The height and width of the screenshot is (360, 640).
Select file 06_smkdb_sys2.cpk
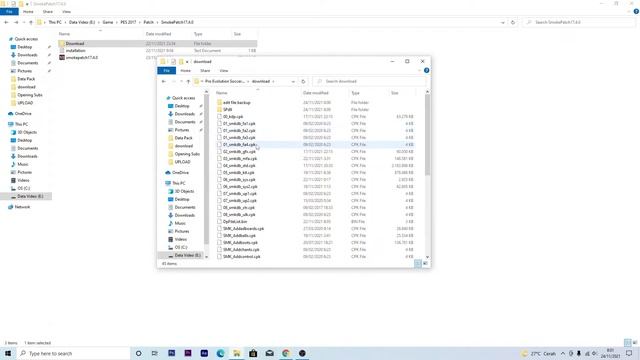coord(240,187)
